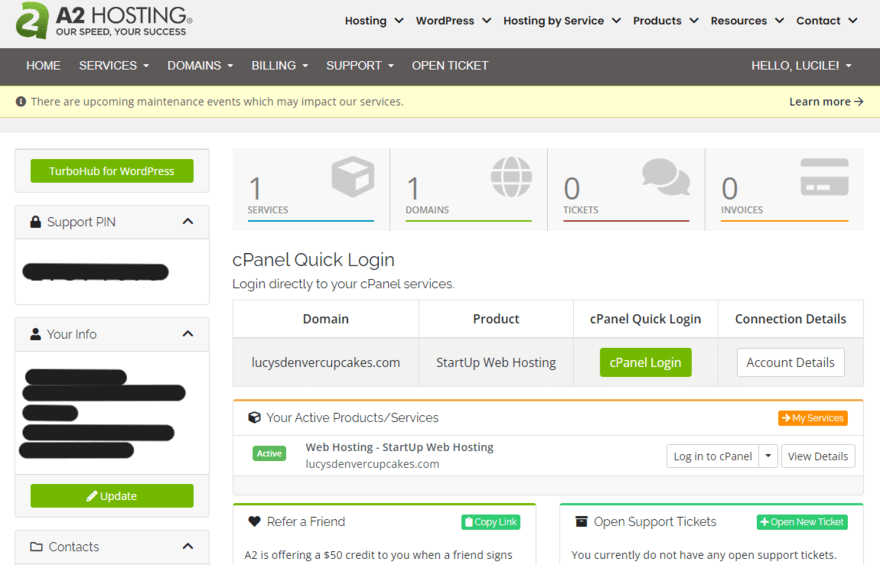Click the invoices credit card icon
The image size is (880, 565).
[824, 177]
